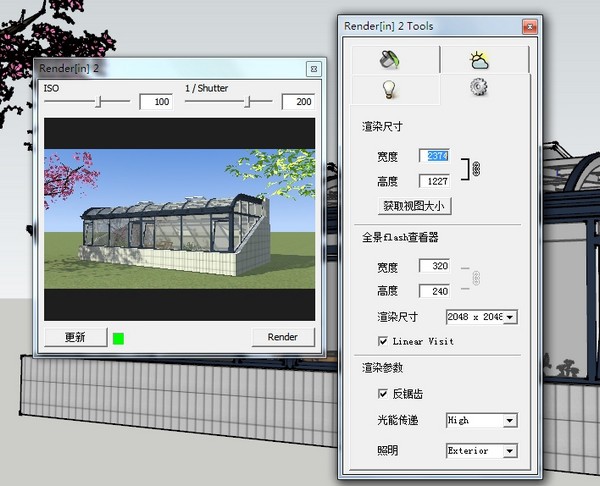This screenshot has width=600, height=486.
Task: Switch to the sky and sun tab
Action: click(479, 60)
